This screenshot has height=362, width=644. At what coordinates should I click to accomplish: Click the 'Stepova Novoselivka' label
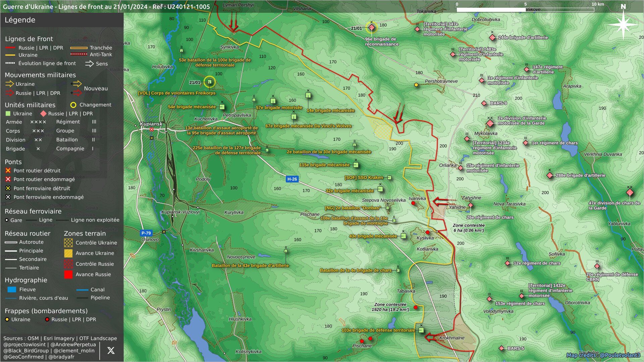(384, 200)
